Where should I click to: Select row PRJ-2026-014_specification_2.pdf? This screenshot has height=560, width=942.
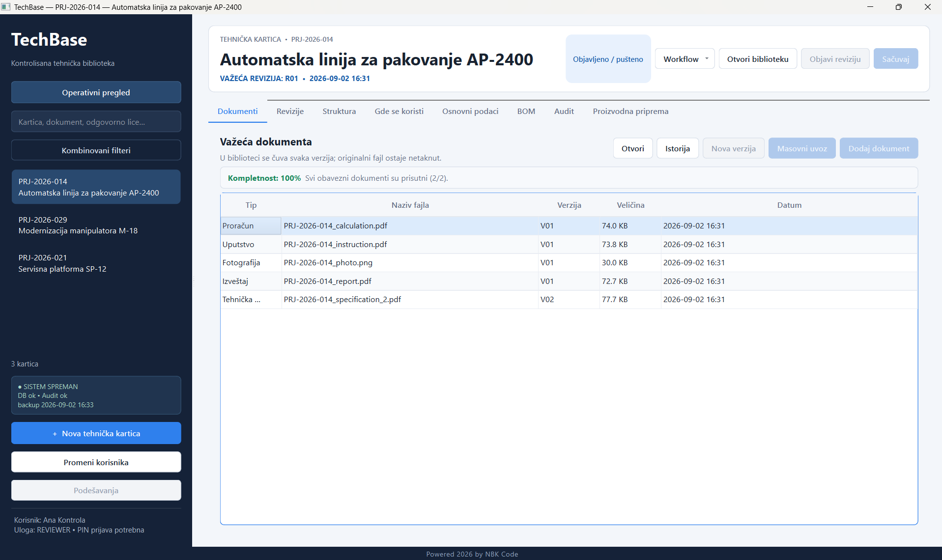569,300
